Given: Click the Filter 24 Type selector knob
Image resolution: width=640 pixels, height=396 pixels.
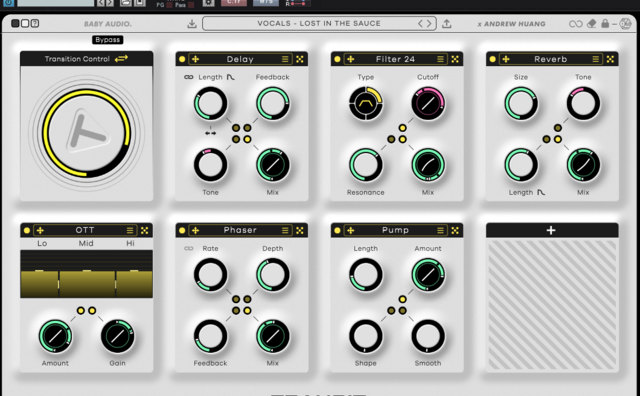Looking at the screenshot, I should point(366,103).
